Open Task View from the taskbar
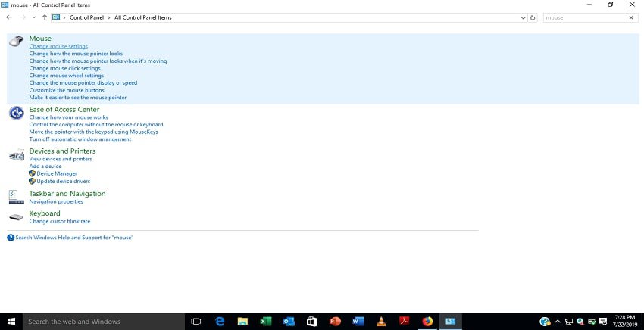The height and width of the screenshot is (330, 644). (x=196, y=322)
